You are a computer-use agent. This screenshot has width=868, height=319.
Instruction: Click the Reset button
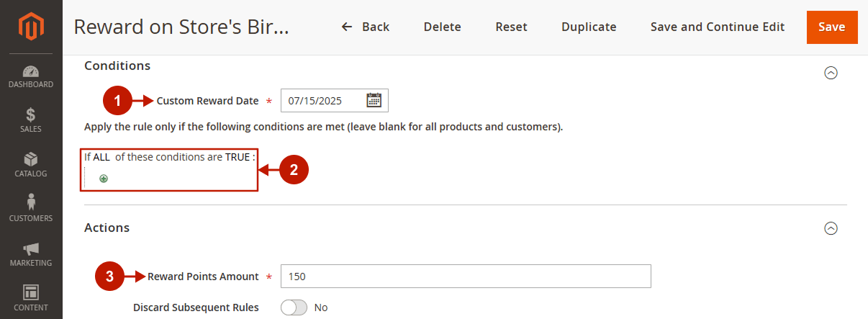511,27
